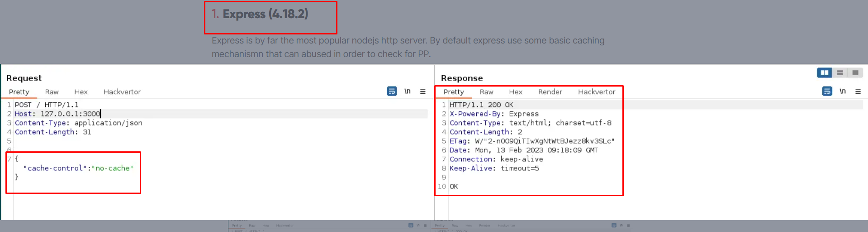Switch Request view to Hex tab
The width and height of the screenshot is (868, 232).
tap(81, 92)
